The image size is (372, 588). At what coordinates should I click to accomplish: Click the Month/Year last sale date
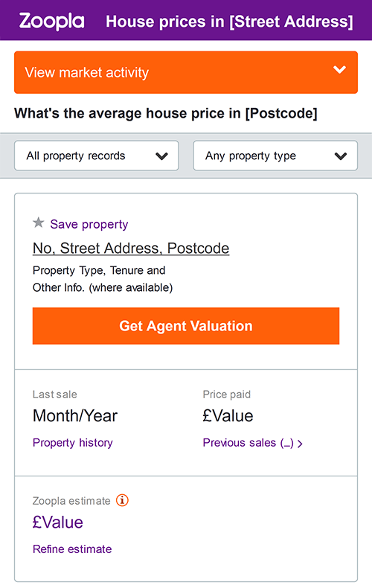pyautogui.click(x=75, y=416)
